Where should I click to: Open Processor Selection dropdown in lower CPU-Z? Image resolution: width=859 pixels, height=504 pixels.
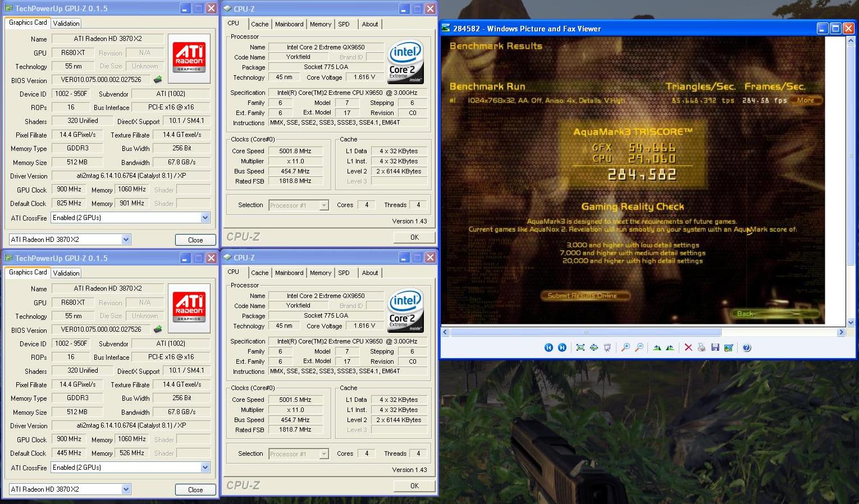(324, 454)
